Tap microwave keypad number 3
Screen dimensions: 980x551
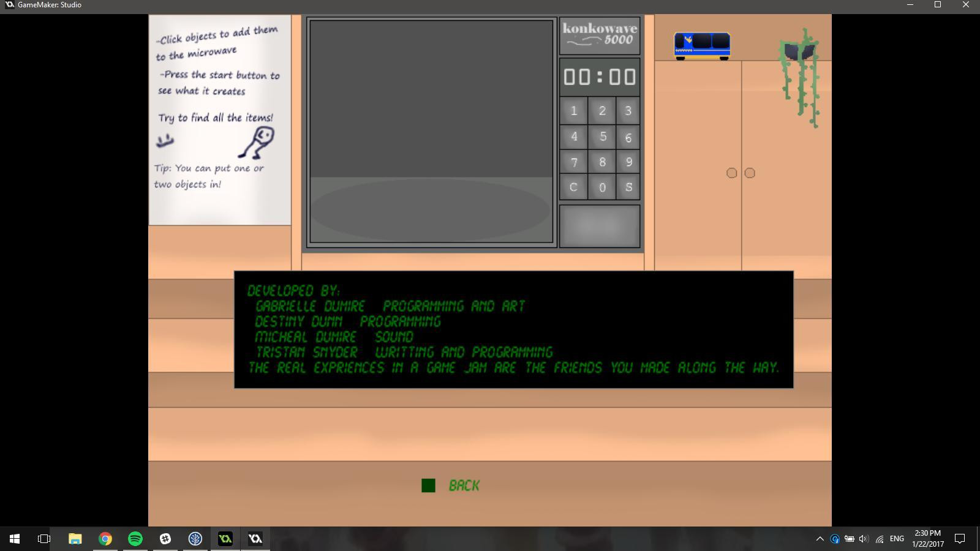click(x=628, y=111)
